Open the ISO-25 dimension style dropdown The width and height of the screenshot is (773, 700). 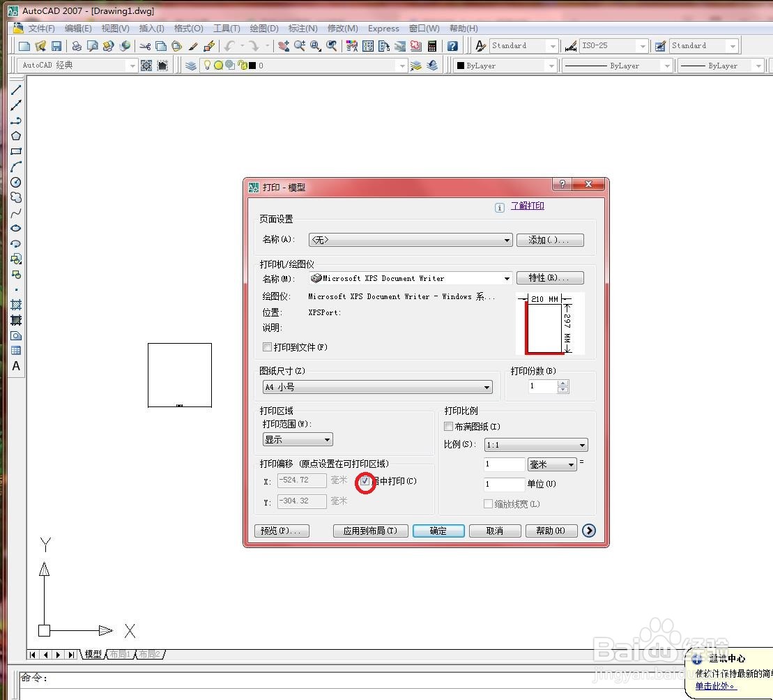(613, 46)
